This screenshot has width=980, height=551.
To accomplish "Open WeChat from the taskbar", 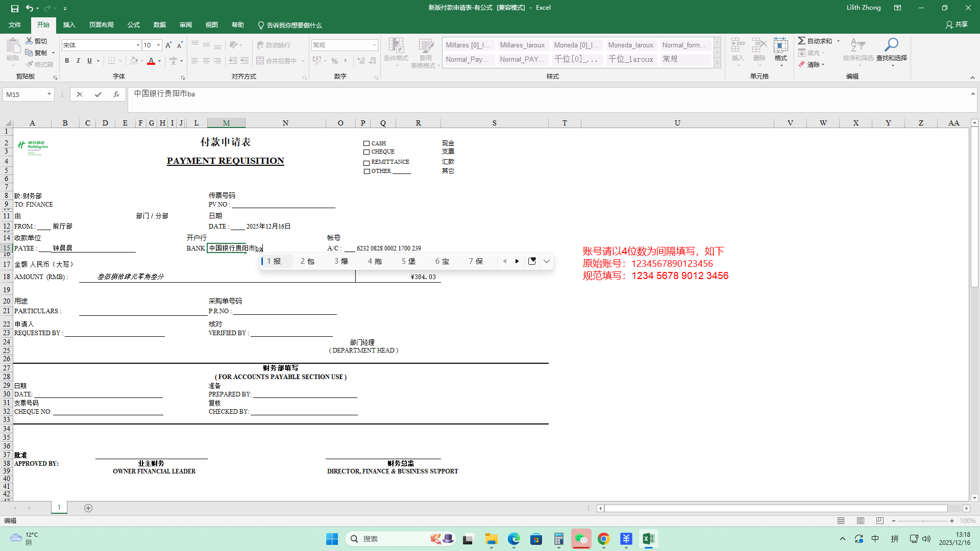I will coord(581,539).
